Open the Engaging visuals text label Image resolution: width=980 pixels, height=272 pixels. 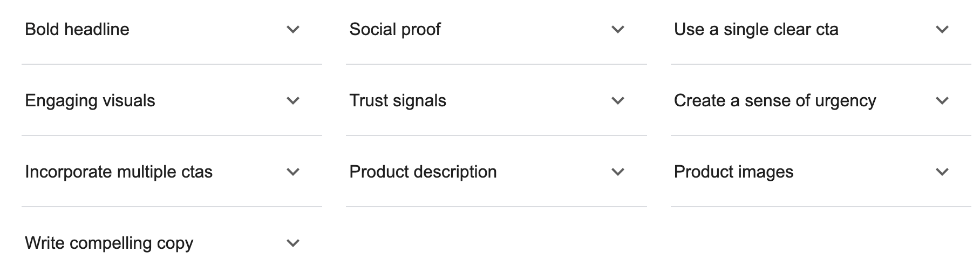pyautogui.click(x=90, y=101)
